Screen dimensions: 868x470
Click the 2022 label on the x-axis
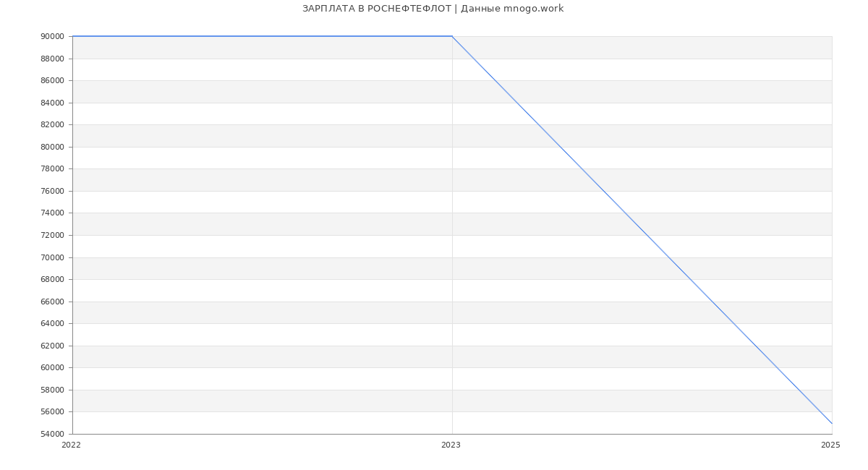[x=71, y=445]
